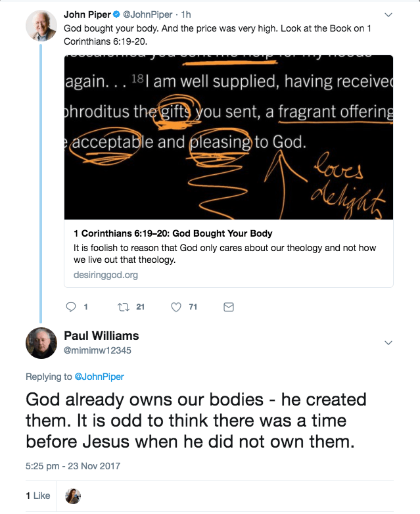Follow the @JohnPiper link in Replying to
Image resolution: width=420 pixels, height=514 pixels.
[100, 377]
